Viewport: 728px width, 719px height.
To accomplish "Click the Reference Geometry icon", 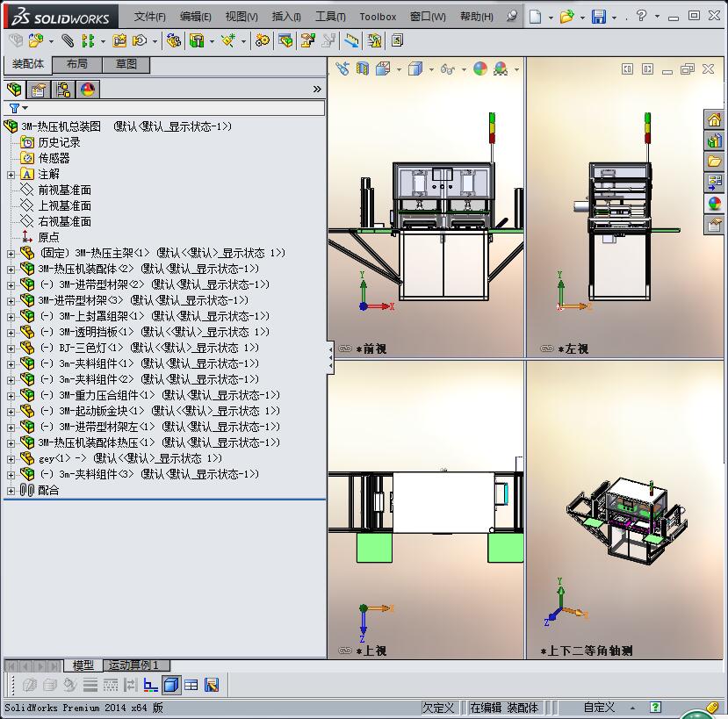I will pos(228,41).
